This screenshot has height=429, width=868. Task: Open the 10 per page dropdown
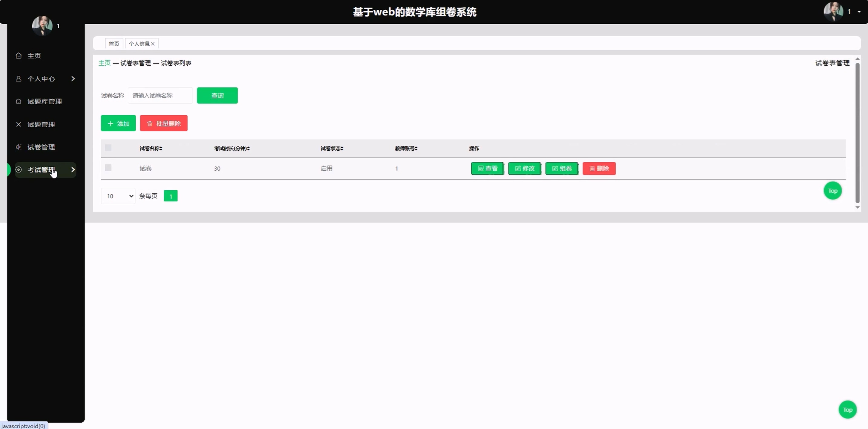tap(118, 196)
